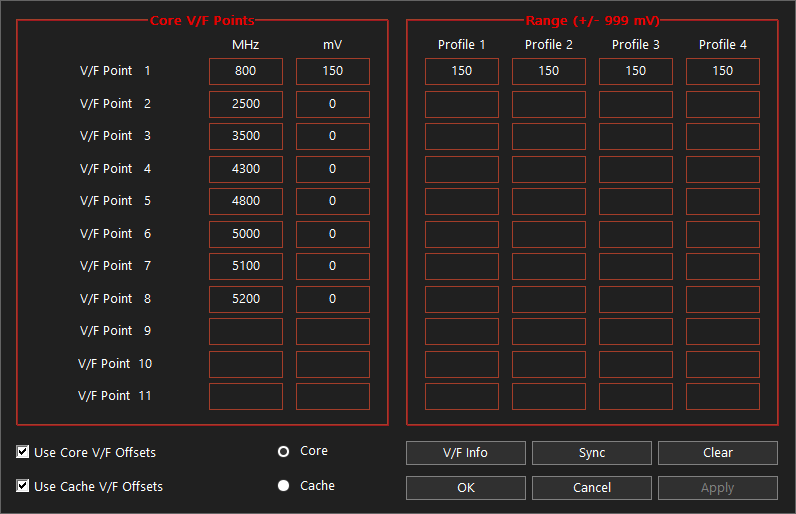Click the Sync button
The height and width of the screenshot is (514, 796).
[591, 453]
